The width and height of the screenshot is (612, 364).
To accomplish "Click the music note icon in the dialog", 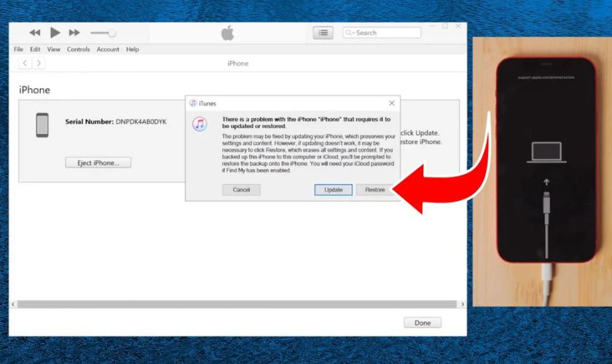I will (x=200, y=124).
